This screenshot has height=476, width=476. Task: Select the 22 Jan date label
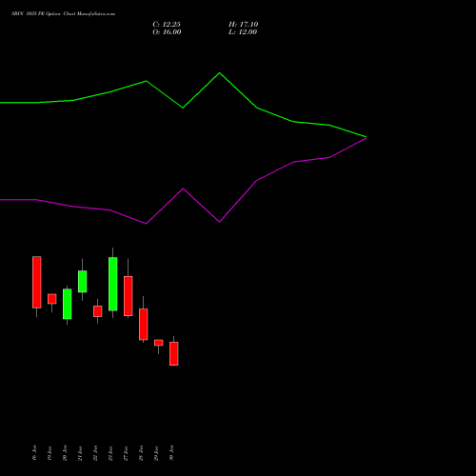[95, 453]
